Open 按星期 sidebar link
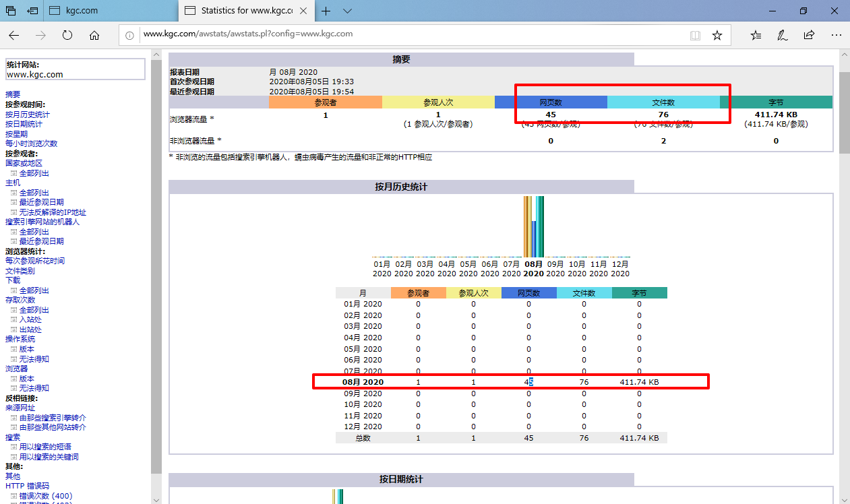Screen dimensions: 850x504 (17, 134)
